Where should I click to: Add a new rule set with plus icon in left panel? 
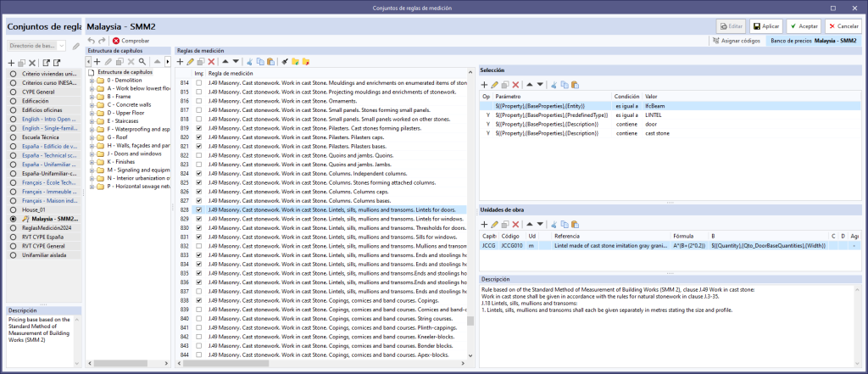(11, 63)
